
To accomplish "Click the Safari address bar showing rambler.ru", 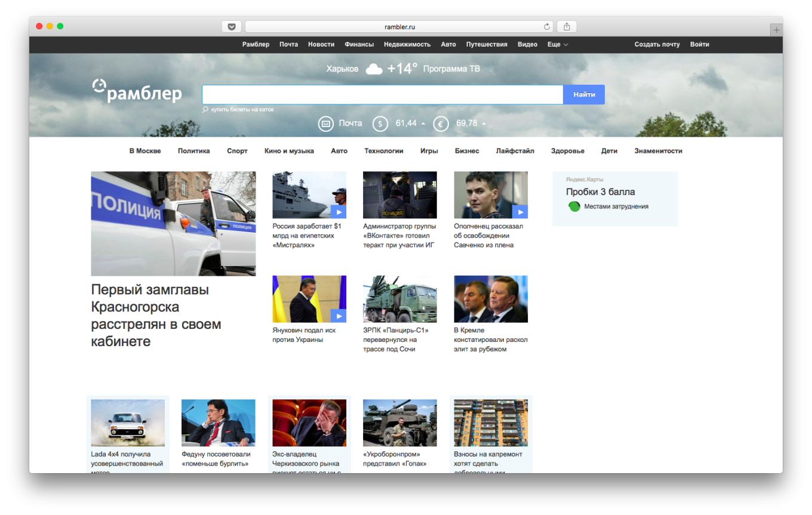I will pos(399,27).
